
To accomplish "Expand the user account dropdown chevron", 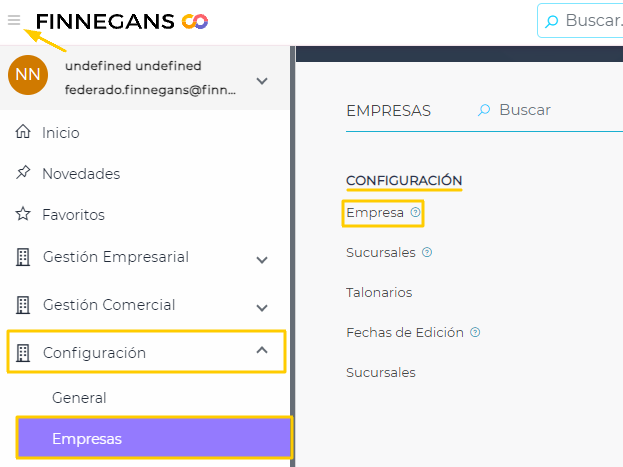I will click(x=262, y=81).
